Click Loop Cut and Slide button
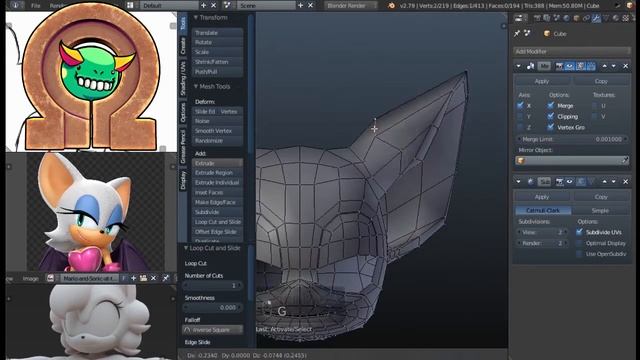 click(217, 222)
